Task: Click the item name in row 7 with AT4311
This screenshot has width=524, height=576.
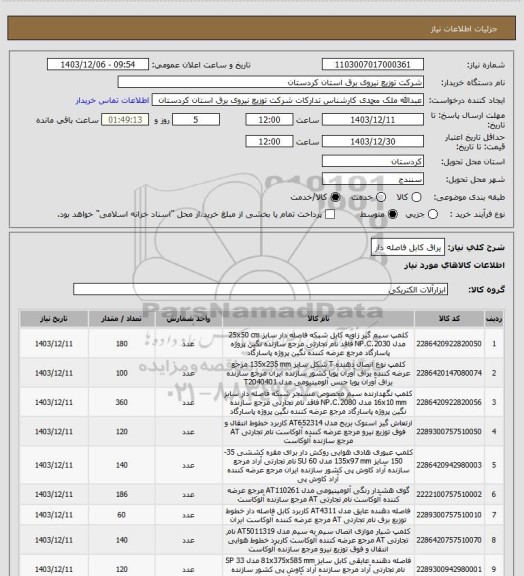Action: point(318,515)
